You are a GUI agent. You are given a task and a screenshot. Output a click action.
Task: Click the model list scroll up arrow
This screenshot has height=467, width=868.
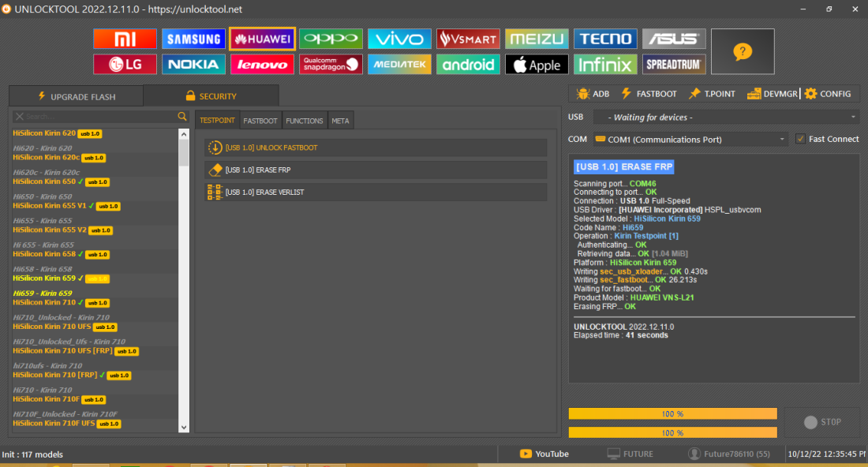point(184,134)
